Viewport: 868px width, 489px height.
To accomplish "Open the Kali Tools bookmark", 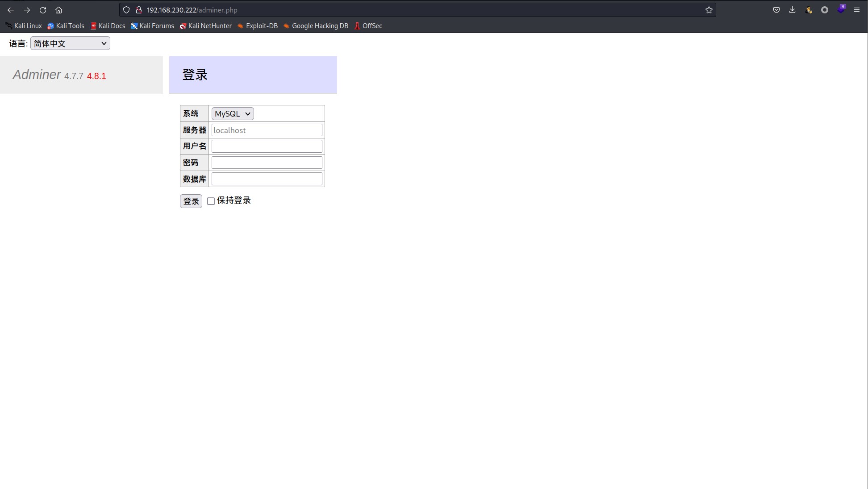I will (x=66, y=26).
